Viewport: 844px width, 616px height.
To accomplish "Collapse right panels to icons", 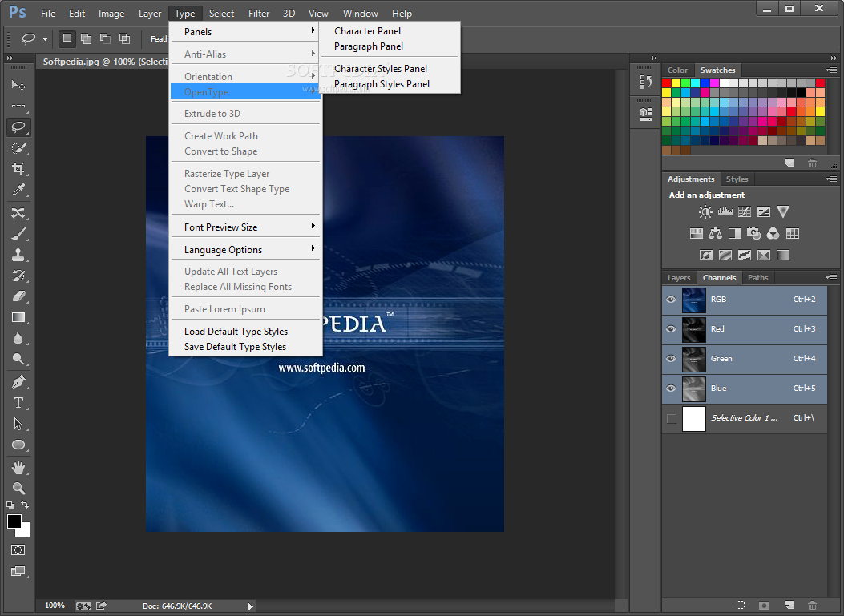I will pos(834,58).
